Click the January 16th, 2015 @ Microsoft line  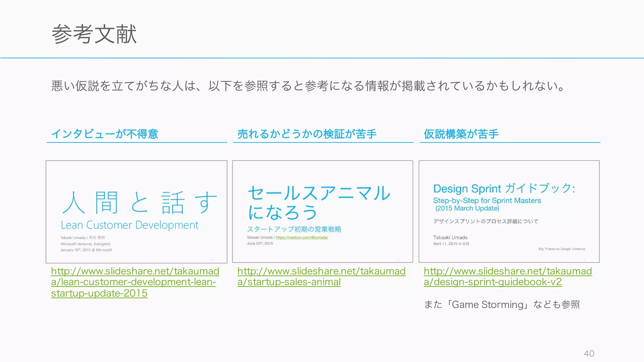(x=86, y=250)
